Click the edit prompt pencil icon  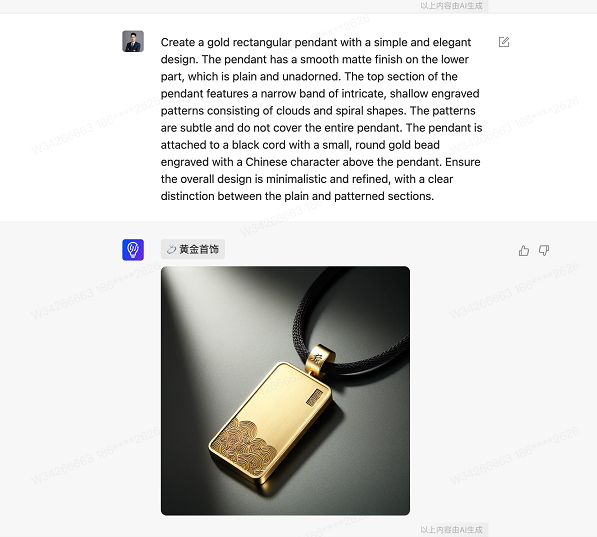click(504, 42)
